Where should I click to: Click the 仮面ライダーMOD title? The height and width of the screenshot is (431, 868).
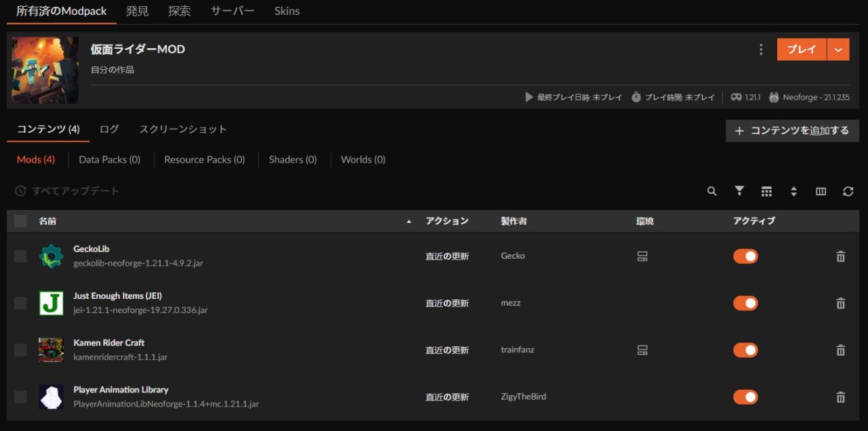pyautogui.click(x=138, y=49)
